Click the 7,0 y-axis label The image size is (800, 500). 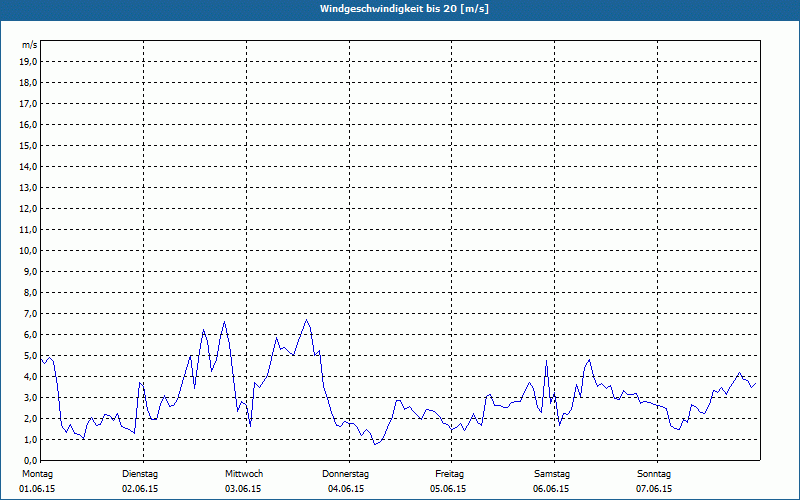pos(30,313)
